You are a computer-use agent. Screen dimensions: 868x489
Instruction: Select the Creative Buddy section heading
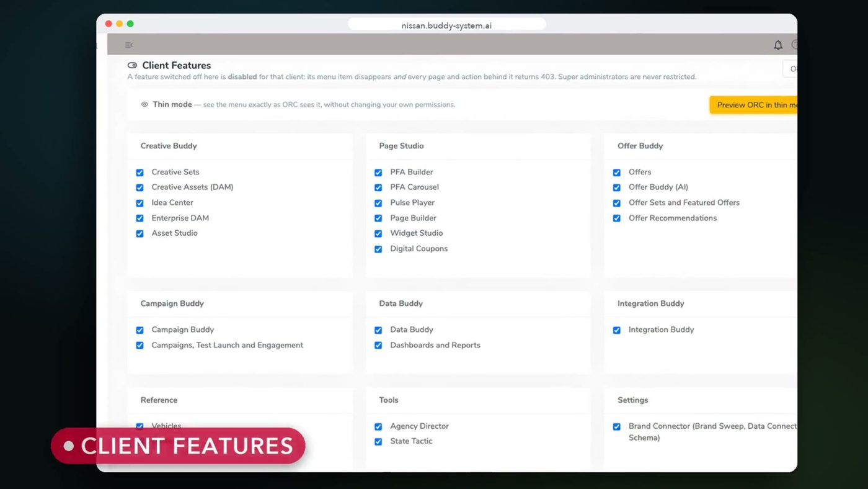tap(169, 146)
